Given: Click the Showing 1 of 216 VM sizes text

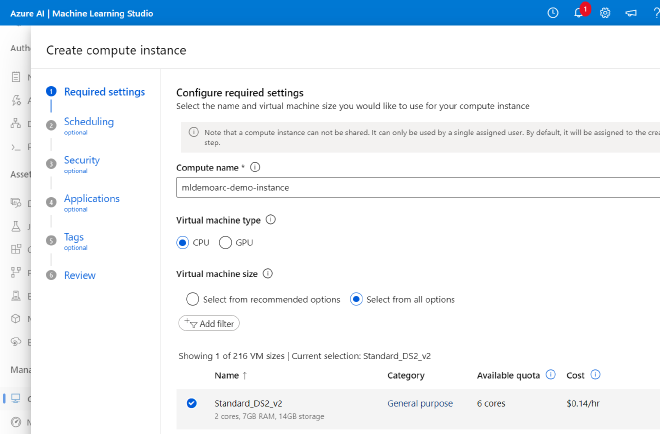Looking at the screenshot, I should [232, 356].
